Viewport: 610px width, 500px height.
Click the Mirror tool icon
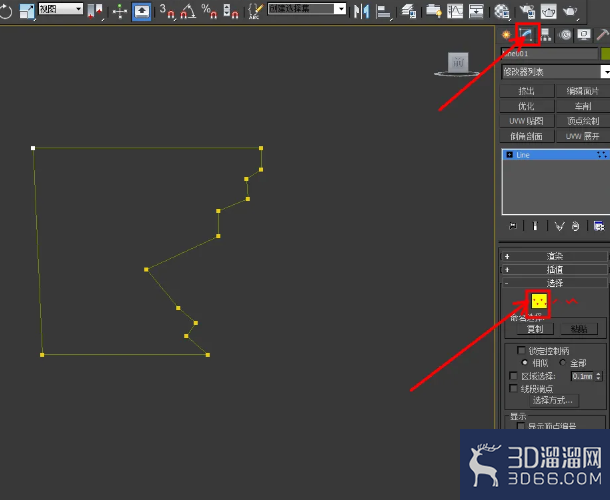click(x=361, y=11)
